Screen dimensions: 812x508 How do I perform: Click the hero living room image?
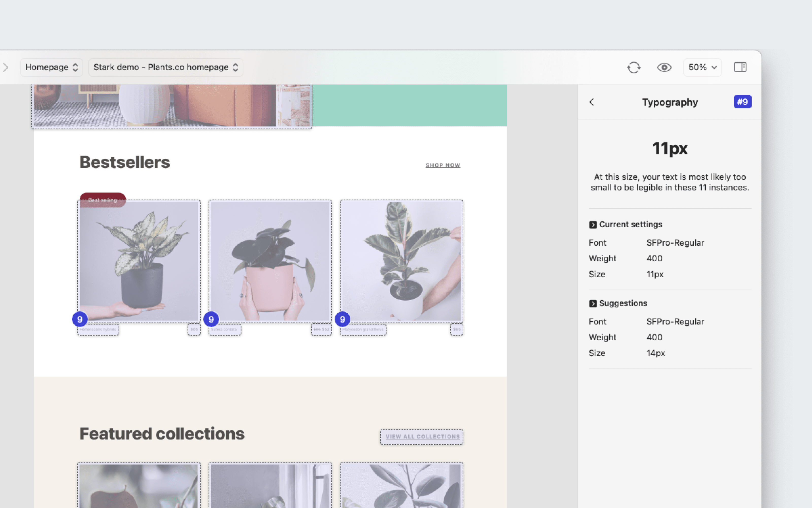[x=172, y=106]
